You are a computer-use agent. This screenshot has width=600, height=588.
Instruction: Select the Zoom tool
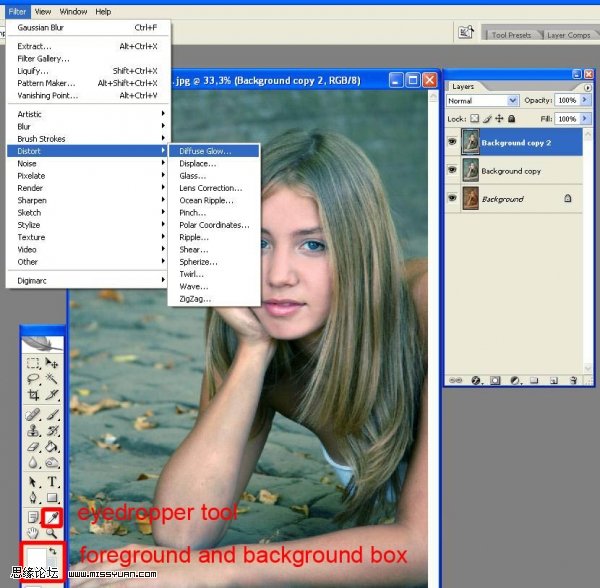[52, 533]
